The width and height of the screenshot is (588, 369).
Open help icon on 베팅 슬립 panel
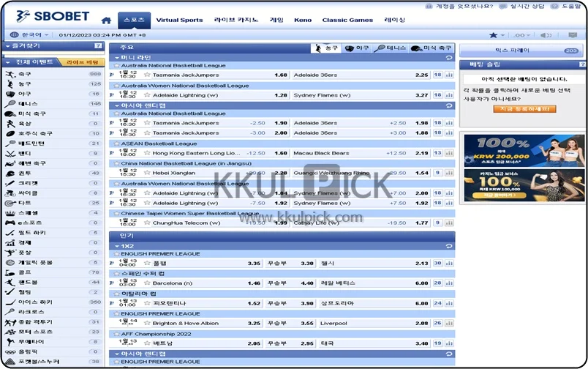[582, 64]
